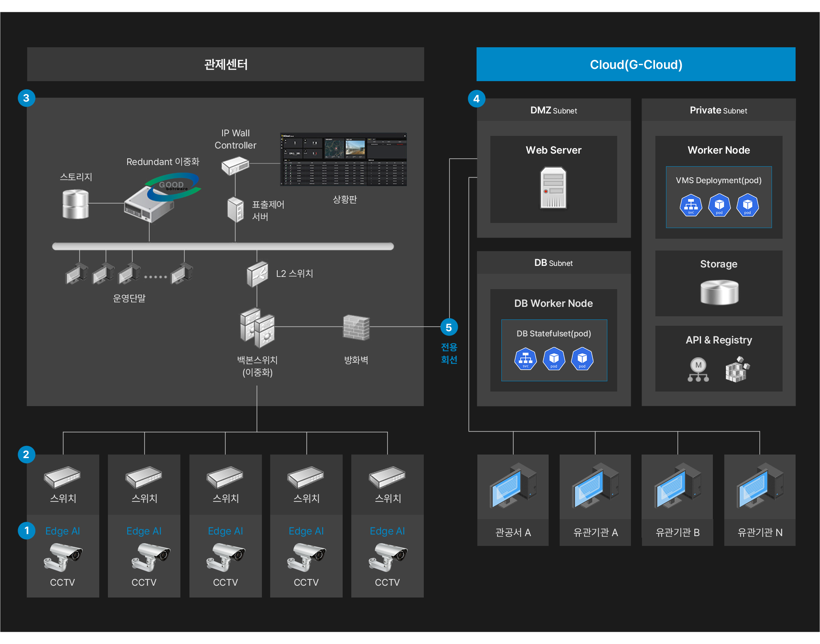
Task: Click the 유관기관 N computer icon
Action: [759, 486]
